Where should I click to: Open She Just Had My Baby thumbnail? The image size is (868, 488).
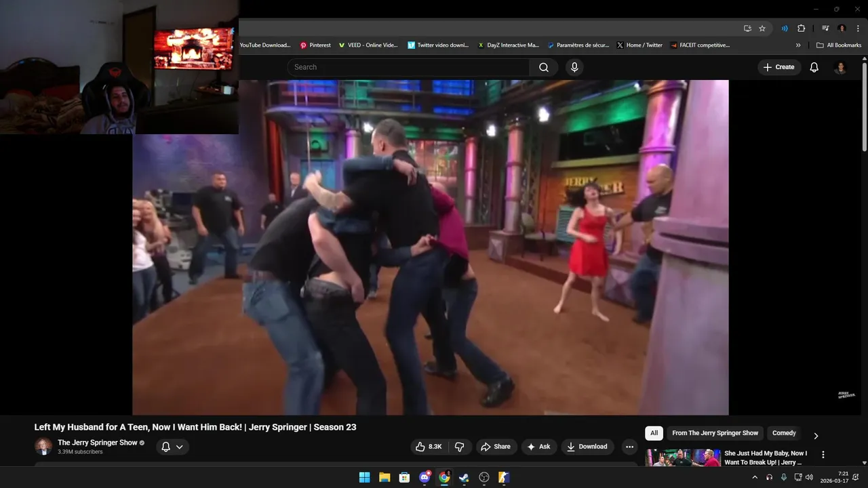pos(683,457)
